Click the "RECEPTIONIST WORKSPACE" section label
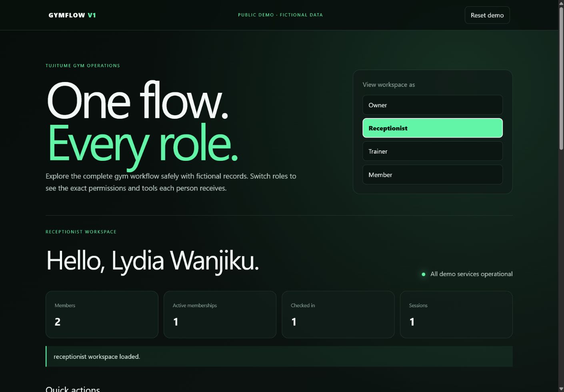The height and width of the screenshot is (392, 564). point(81,232)
